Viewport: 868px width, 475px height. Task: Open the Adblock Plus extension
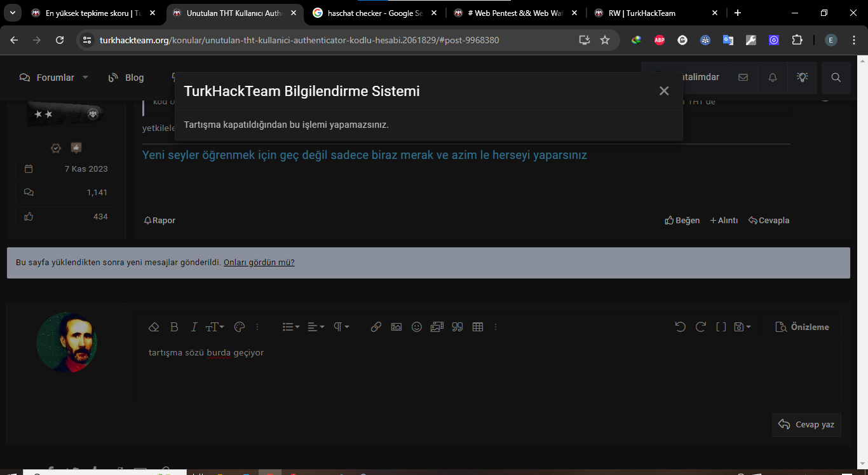[x=660, y=40]
